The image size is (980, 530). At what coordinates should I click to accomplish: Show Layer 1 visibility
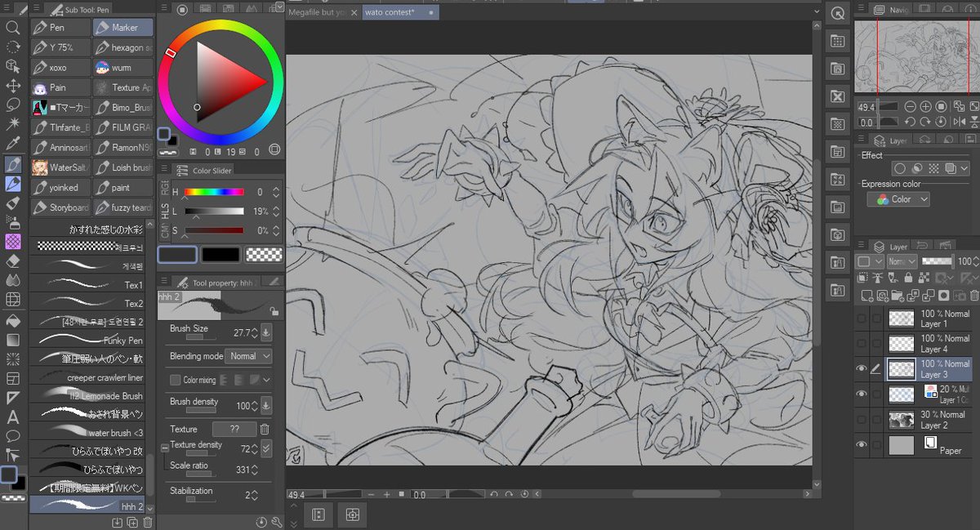coord(861,318)
